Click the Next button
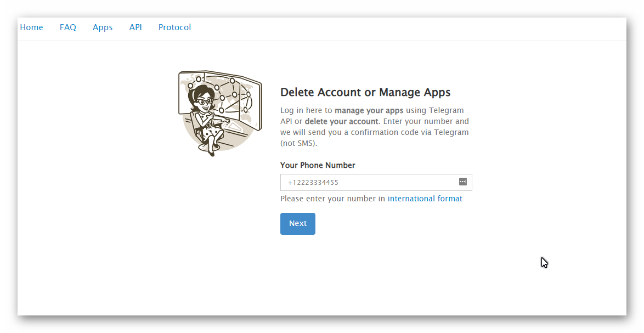The image size is (644, 333). point(298,224)
